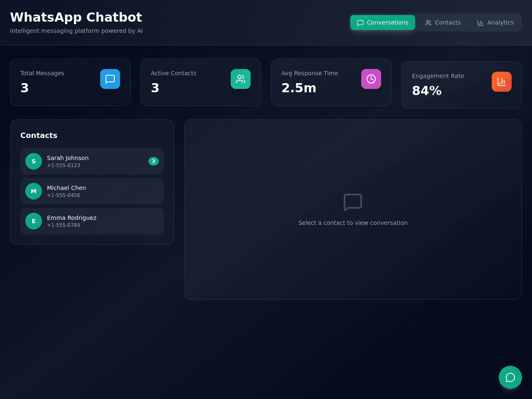The image size is (532, 399).
Task: Click Sarah Johnson's avatar circle S
Action: point(34,161)
